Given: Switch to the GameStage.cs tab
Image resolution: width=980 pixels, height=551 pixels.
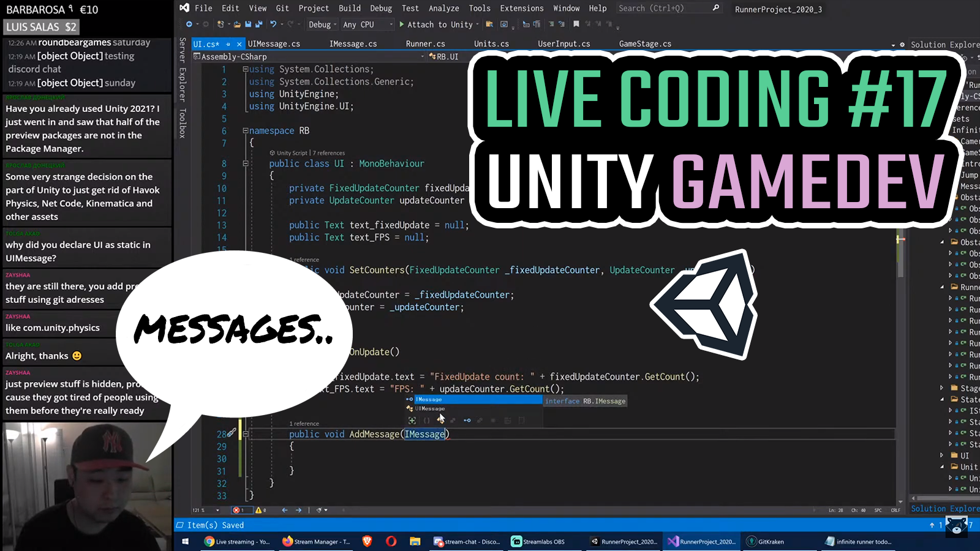Looking at the screenshot, I should (646, 44).
